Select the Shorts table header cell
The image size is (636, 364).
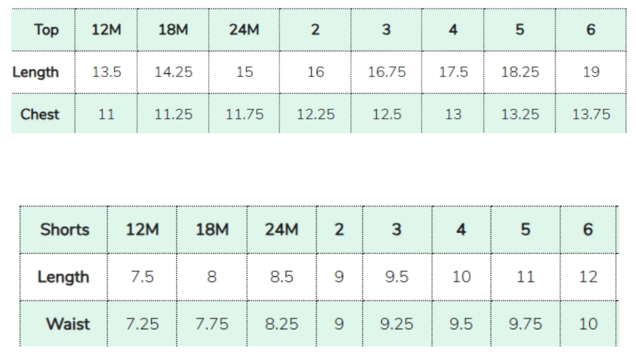coord(64,229)
